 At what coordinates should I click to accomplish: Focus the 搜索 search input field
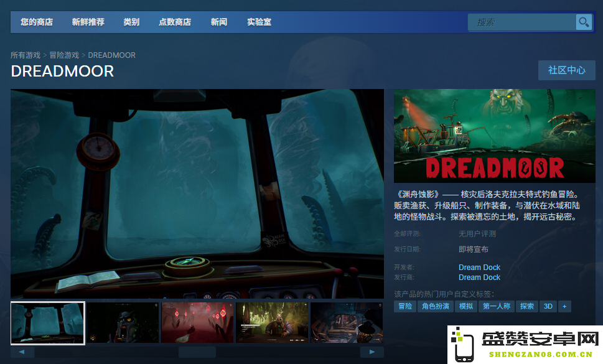click(x=522, y=22)
